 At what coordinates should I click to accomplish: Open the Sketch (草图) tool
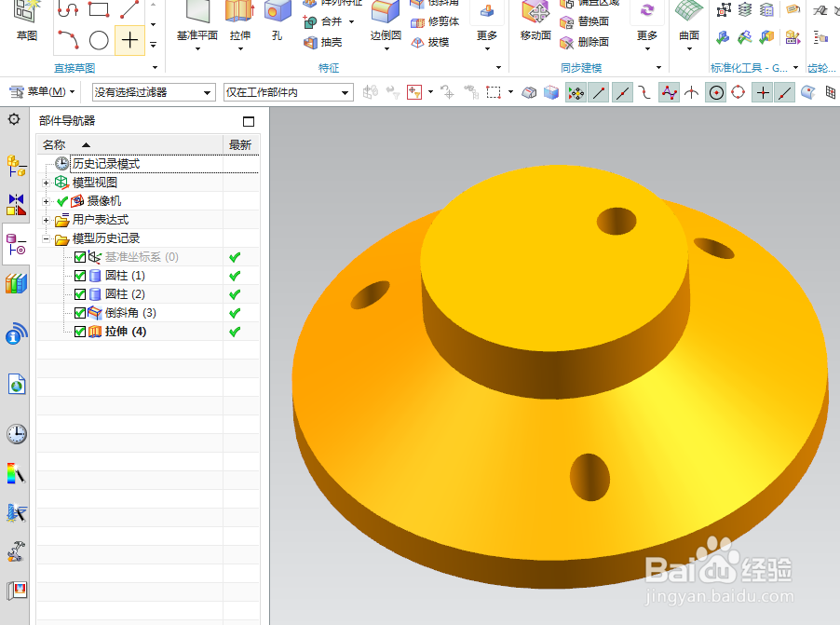(x=26, y=20)
